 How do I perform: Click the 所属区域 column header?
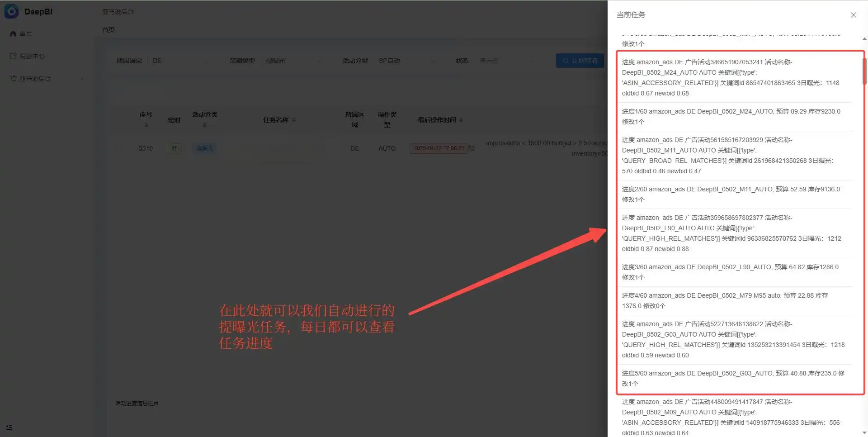pyautogui.click(x=354, y=119)
